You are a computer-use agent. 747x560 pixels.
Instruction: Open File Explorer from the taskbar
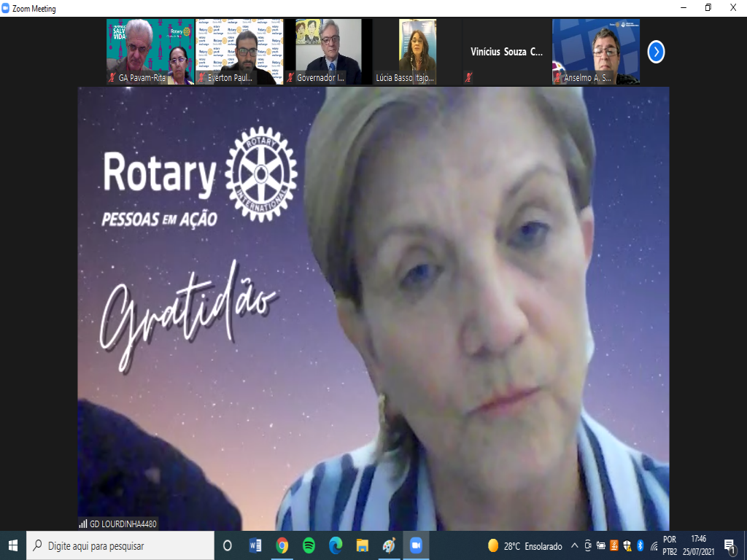click(x=362, y=545)
